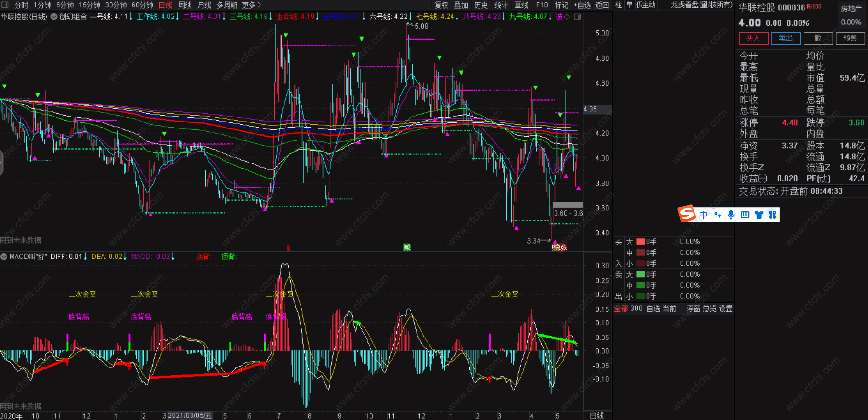
Task: Click the red 买入 buy button
Action: (x=753, y=38)
